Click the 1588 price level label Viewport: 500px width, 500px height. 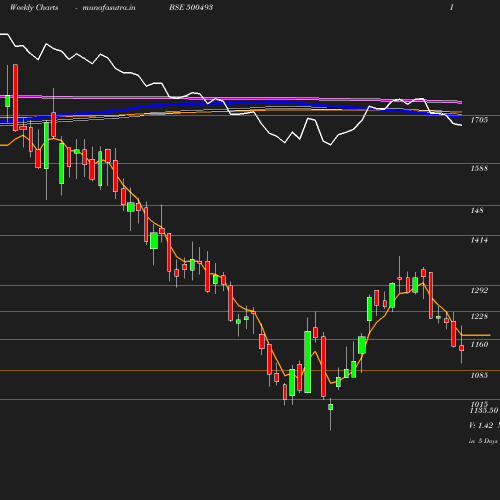click(x=479, y=168)
